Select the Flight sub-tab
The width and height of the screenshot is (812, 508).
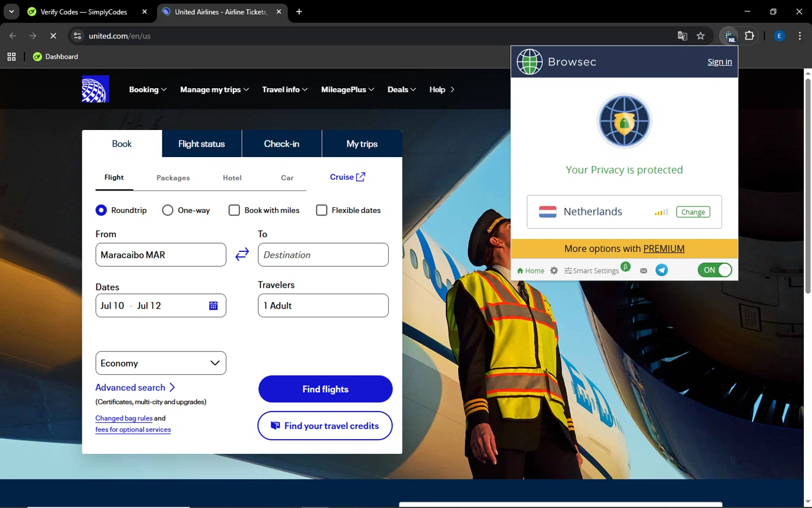tap(114, 178)
